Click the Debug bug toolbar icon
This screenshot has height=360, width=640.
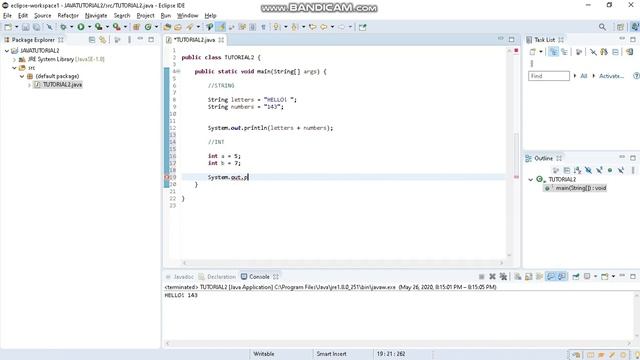tap(63, 27)
